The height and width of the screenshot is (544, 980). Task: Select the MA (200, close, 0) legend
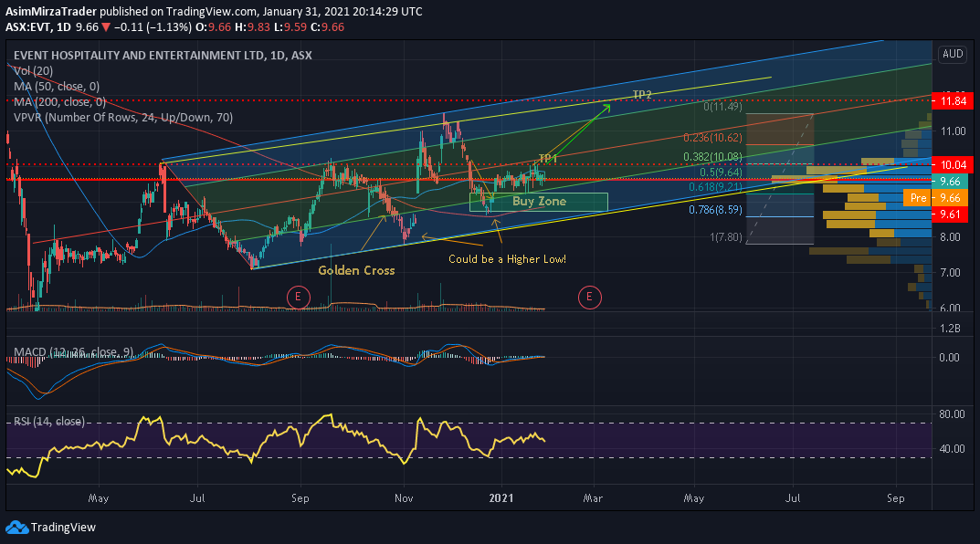click(59, 102)
